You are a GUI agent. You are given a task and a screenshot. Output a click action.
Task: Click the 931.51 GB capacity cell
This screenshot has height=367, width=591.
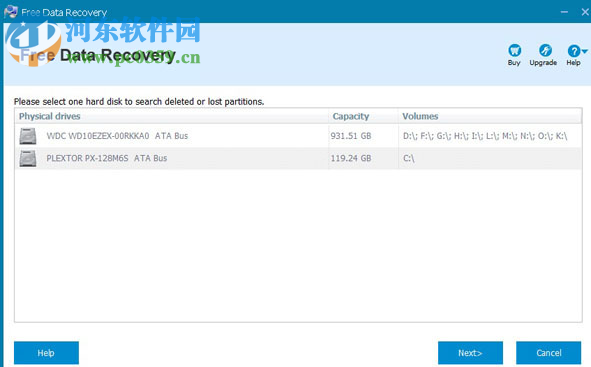tap(351, 136)
